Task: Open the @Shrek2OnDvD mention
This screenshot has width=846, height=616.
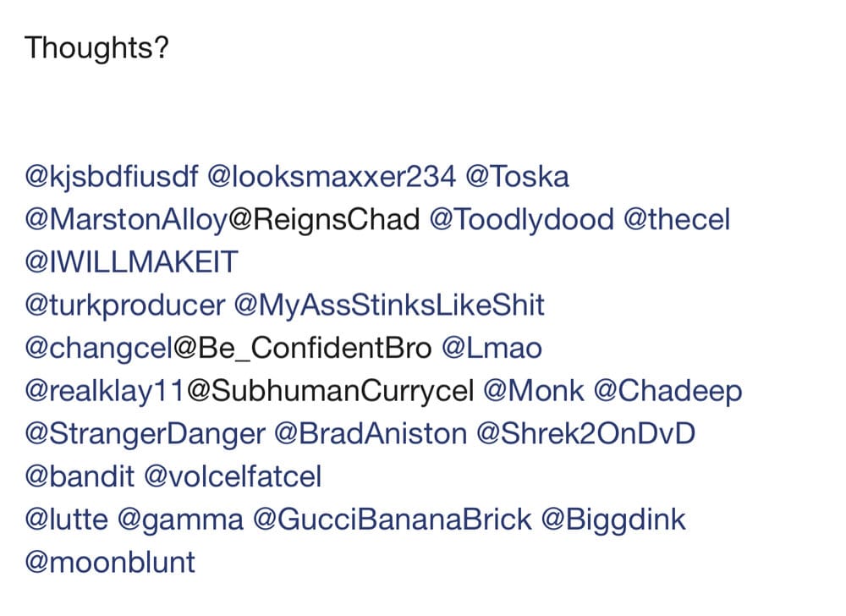Action: point(586,434)
